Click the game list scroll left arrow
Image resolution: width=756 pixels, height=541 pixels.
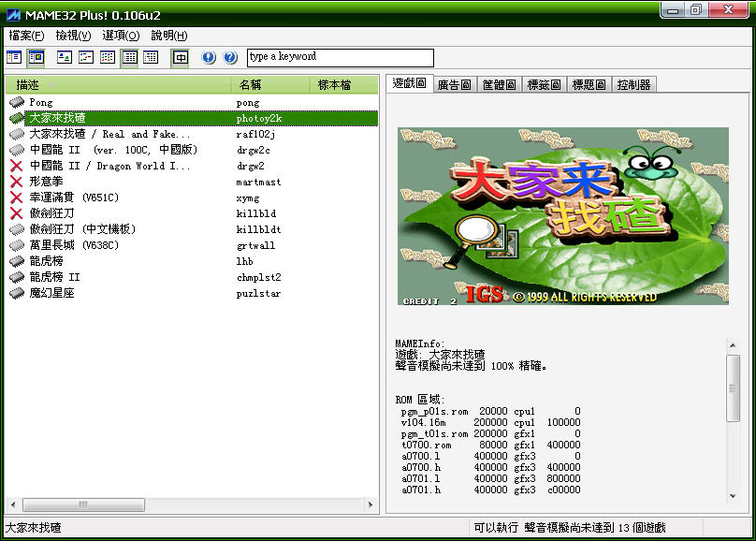tap(13, 504)
